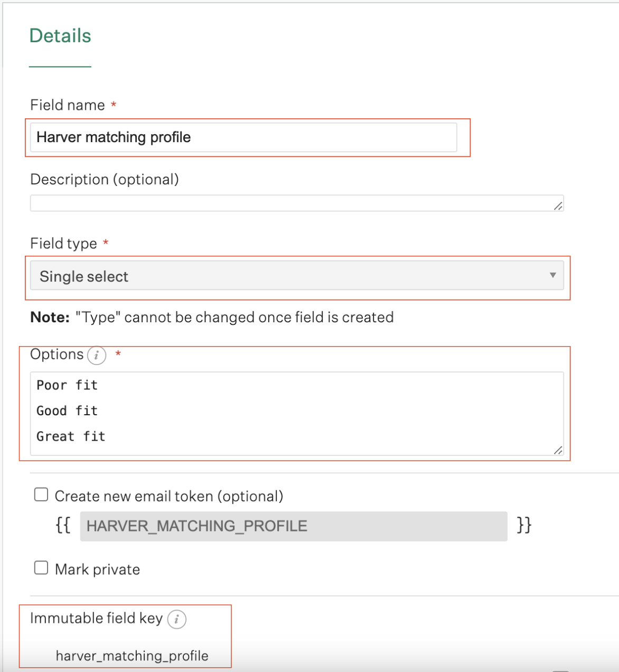Place cursor on the Good fit option line
Image resolution: width=619 pixels, height=672 pixels.
[x=67, y=411]
